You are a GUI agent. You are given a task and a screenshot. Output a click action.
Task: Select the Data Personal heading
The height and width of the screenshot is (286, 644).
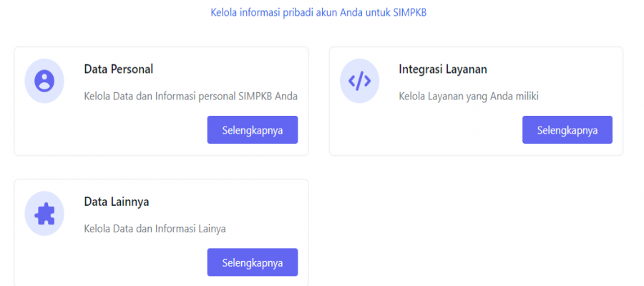[x=119, y=69]
